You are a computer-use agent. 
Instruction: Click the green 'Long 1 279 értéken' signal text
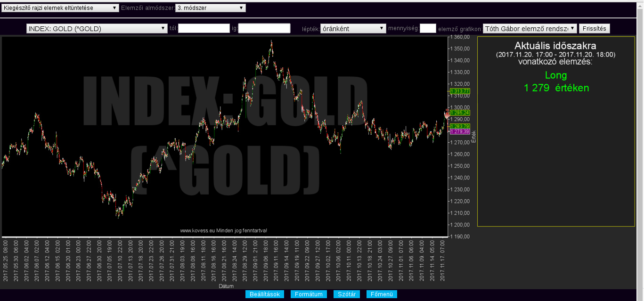pyautogui.click(x=556, y=81)
